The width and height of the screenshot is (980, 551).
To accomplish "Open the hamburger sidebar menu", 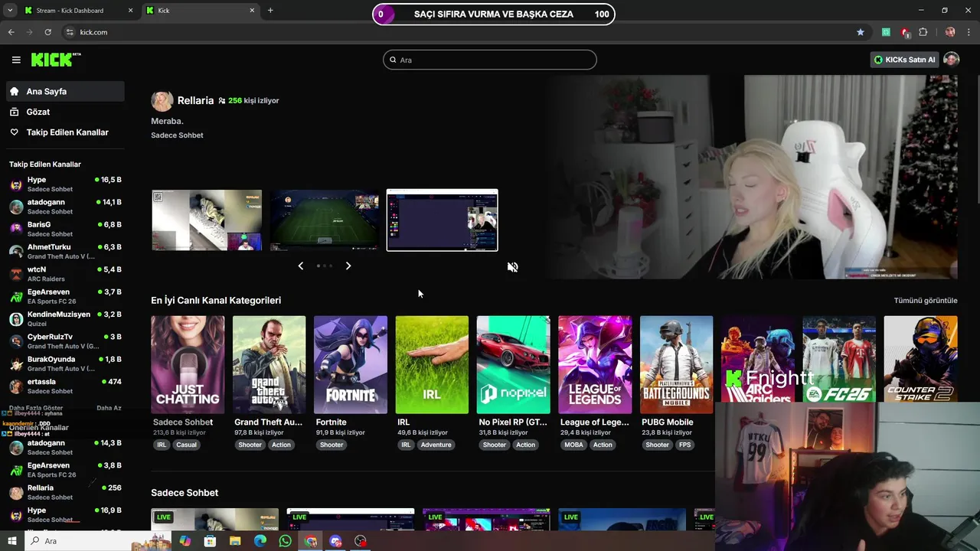I will click(16, 60).
